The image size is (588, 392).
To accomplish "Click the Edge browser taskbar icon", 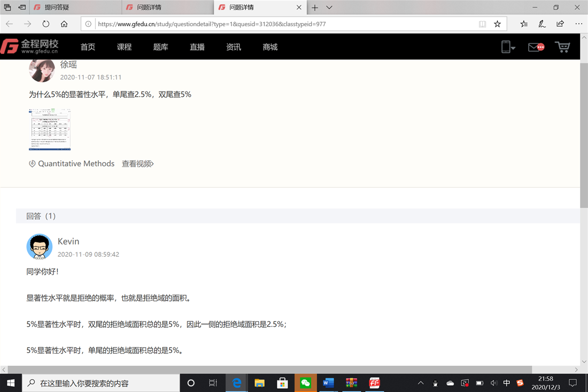I will click(237, 383).
